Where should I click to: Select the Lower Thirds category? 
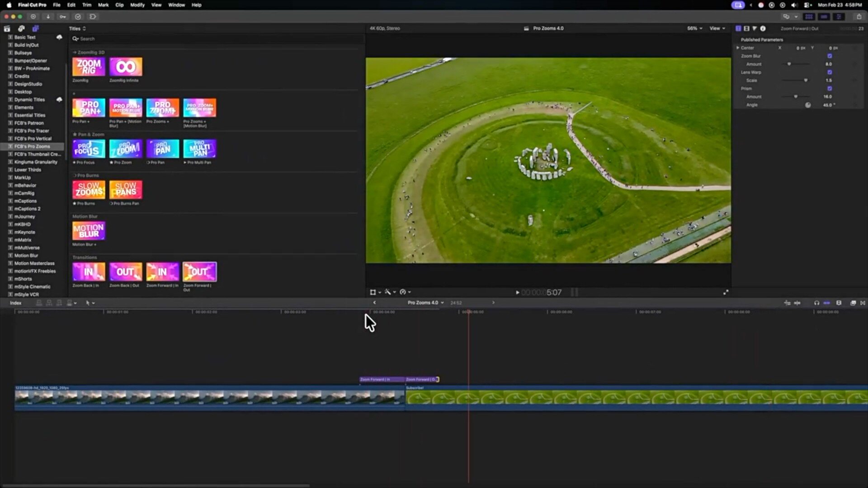coord(28,170)
